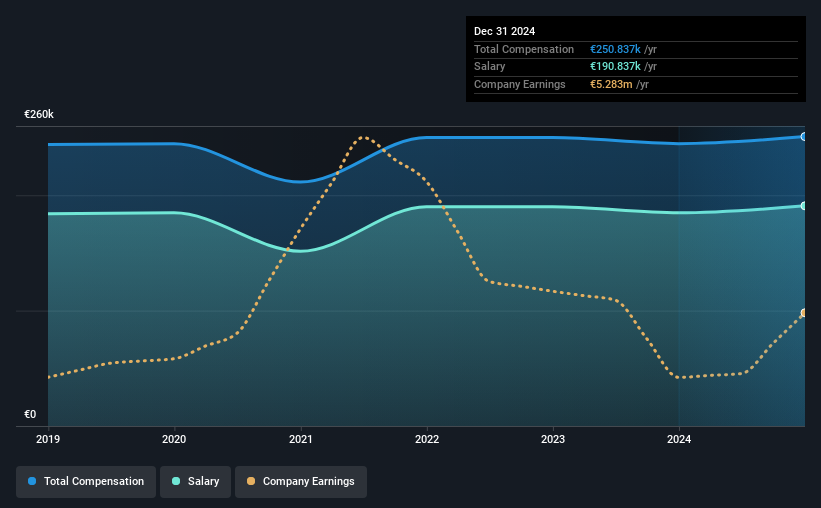Click the 2022 x-axis label
This screenshot has height=508, width=821.
click(x=427, y=439)
